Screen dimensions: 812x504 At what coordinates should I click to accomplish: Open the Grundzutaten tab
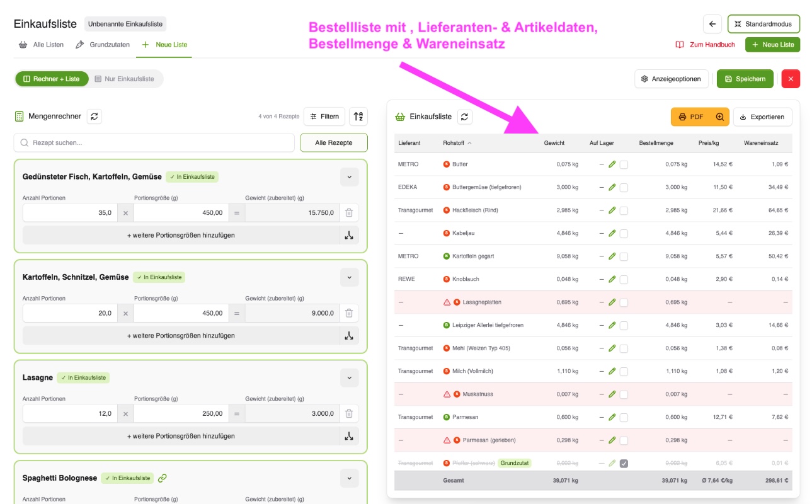[103, 45]
